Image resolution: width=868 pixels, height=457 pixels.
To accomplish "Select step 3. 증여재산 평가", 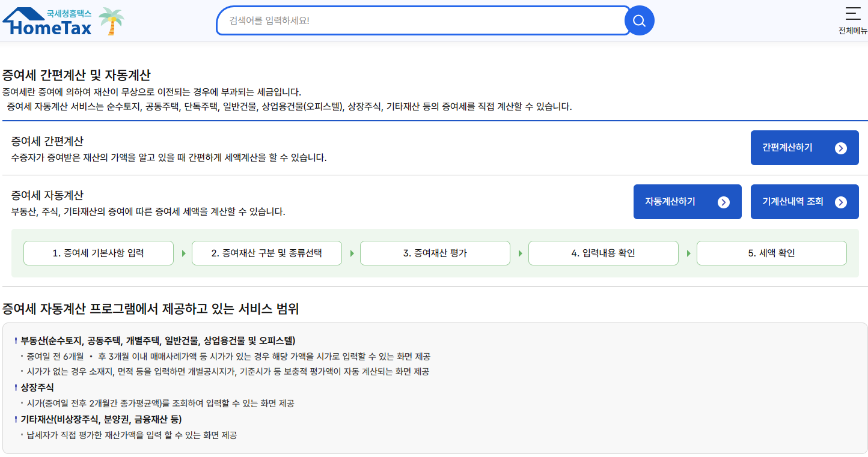I will [x=435, y=253].
